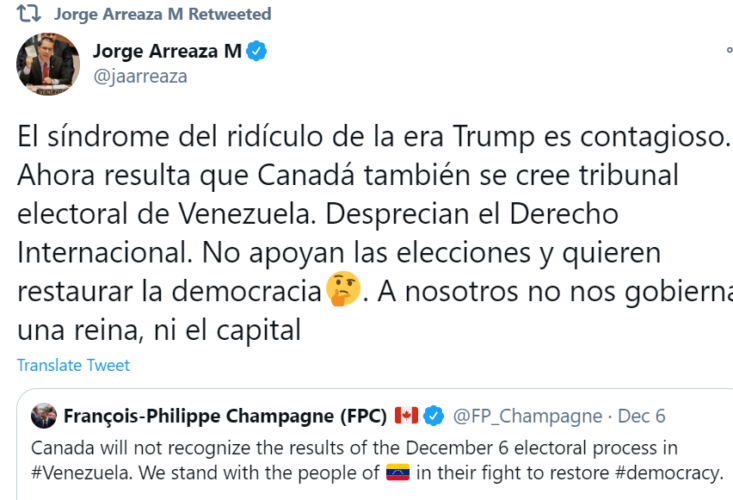Open Jorge Arreaza's profile picture
The height and width of the screenshot is (500, 733).
(48, 65)
